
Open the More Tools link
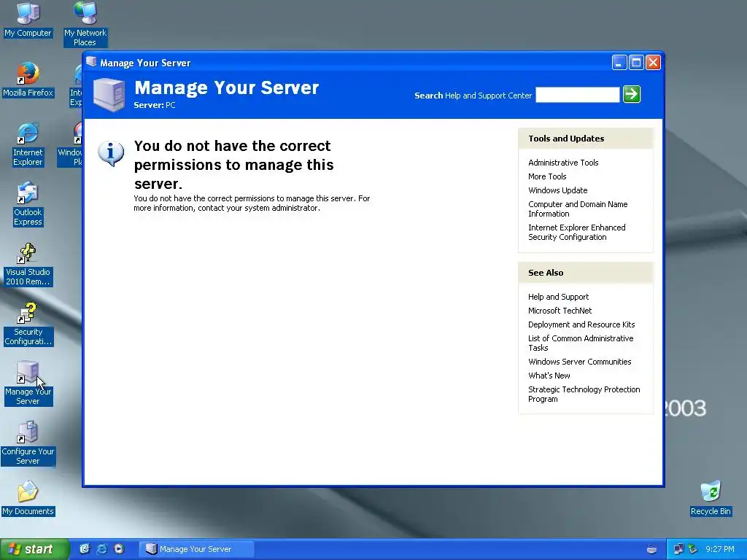coord(547,176)
